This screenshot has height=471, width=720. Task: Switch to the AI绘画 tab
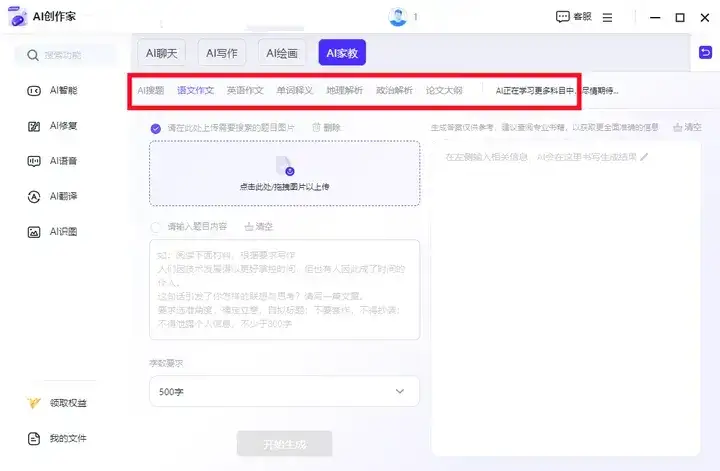(x=283, y=52)
